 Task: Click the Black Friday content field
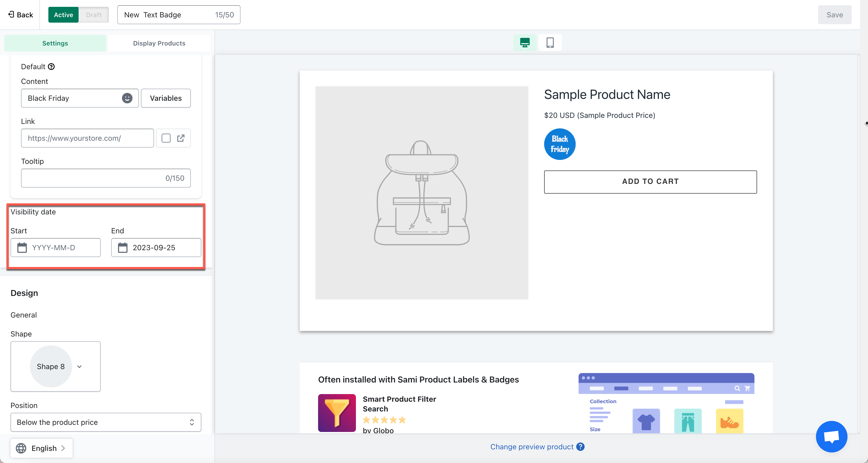click(80, 98)
